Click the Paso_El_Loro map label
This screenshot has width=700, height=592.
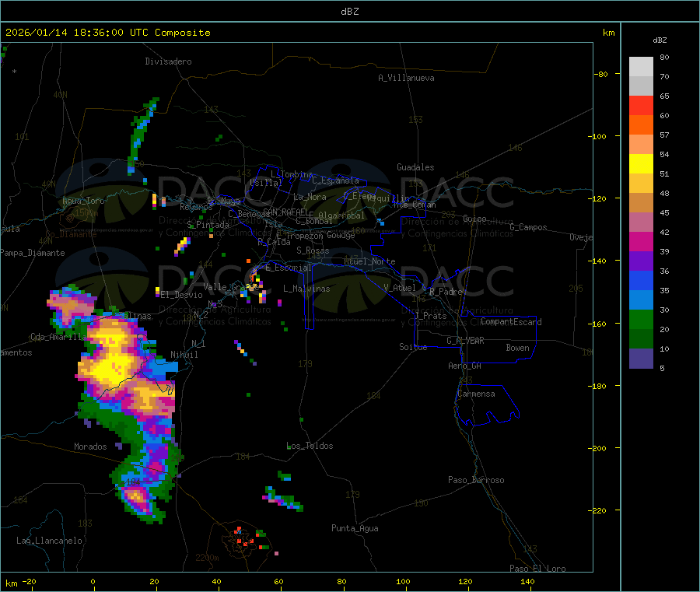[537, 569]
